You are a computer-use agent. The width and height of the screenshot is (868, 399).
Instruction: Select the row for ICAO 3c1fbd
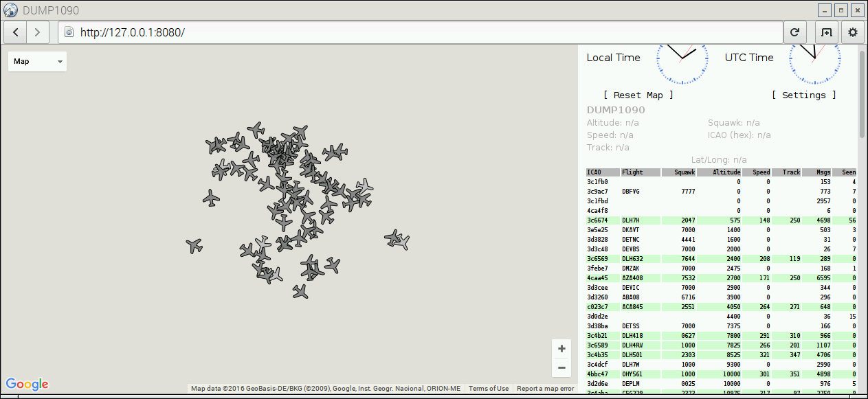(721, 201)
